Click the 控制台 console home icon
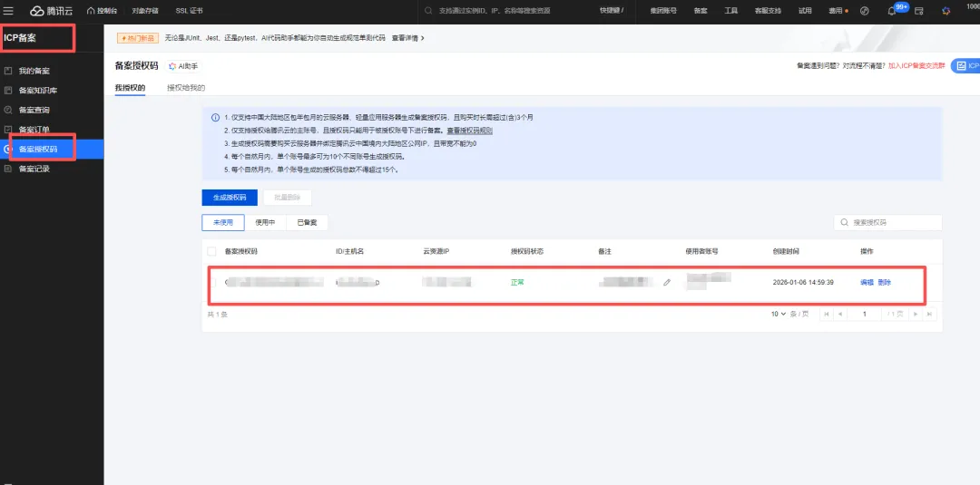The image size is (980, 485). pos(102,10)
